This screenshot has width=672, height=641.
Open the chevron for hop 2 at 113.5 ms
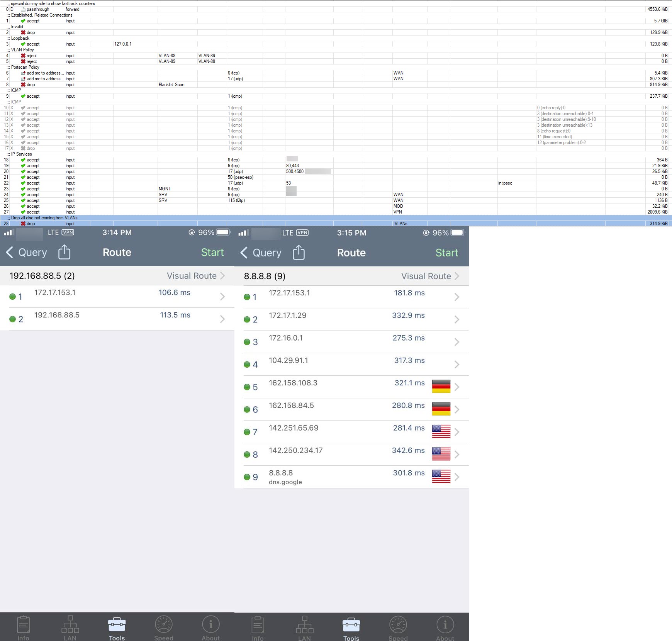[x=222, y=319]
